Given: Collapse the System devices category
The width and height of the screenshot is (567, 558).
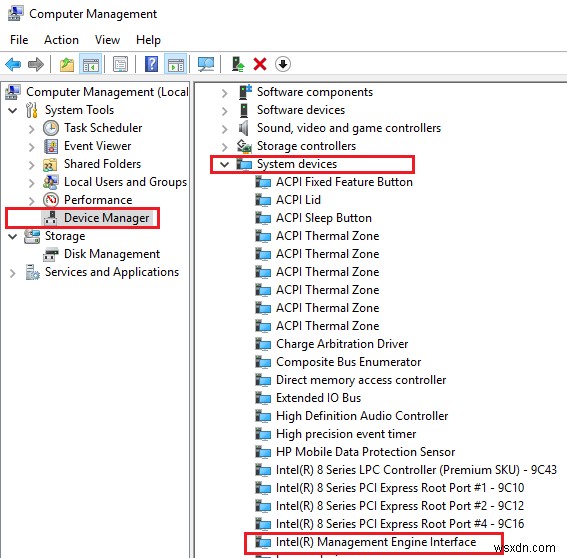Looking at the screenshot, I should click(225, 165).
